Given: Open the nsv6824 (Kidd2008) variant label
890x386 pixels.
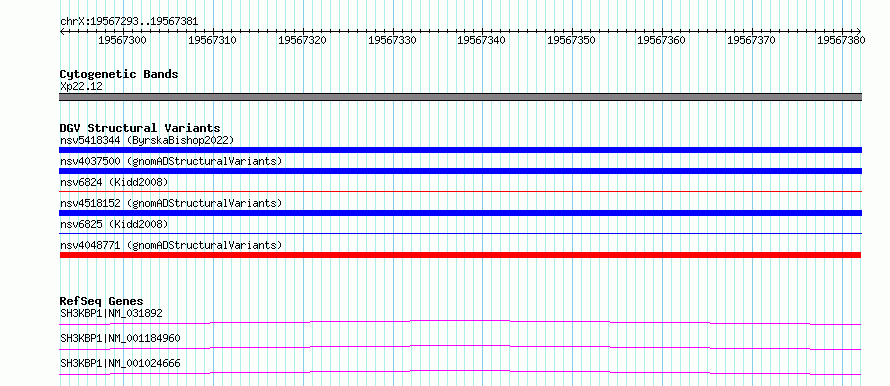Looking at the screenshot, I should coord(114,182).
